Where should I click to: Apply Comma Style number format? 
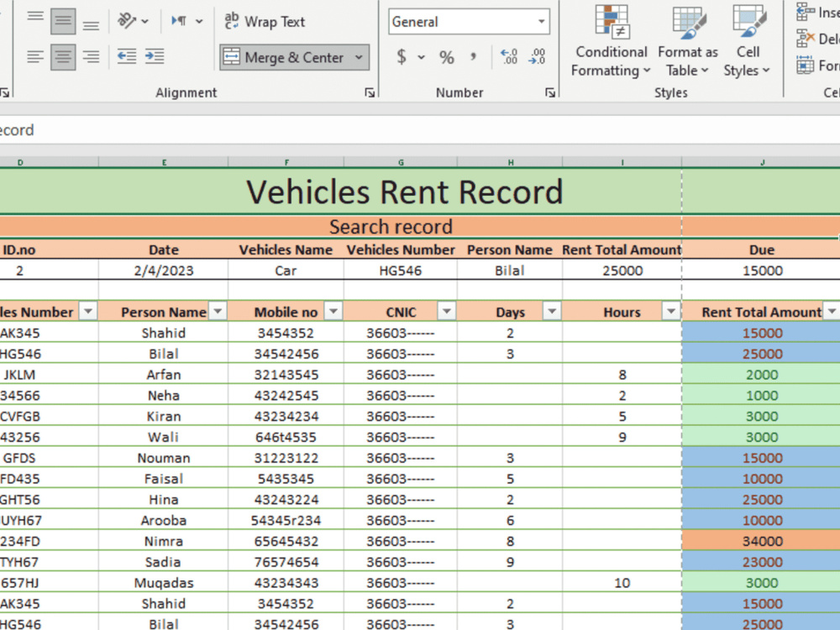(x=473, y=57)
